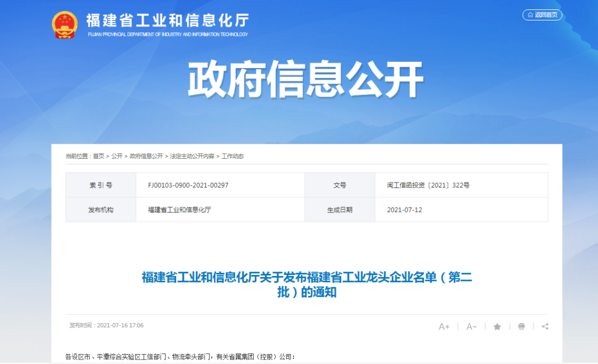Open 法定主动公开内容 breadcrumb link
Screen dimensions: 598x364
(x=192, y=156)
